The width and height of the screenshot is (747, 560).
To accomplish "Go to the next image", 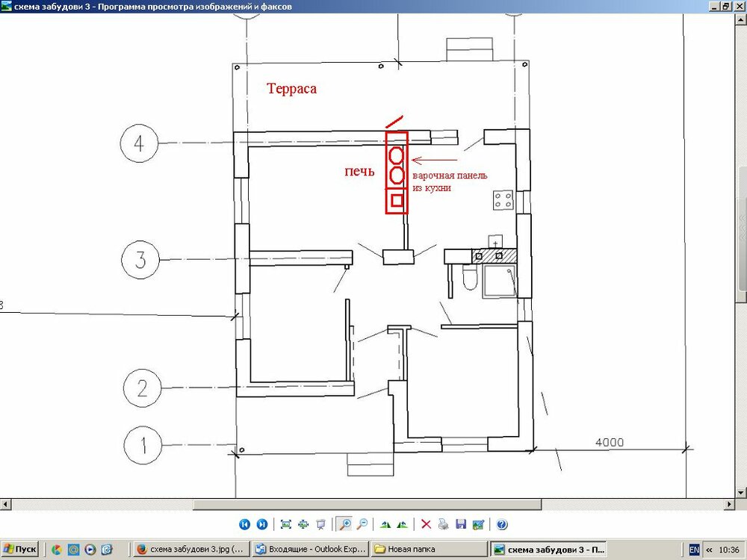I will point(262,524).
